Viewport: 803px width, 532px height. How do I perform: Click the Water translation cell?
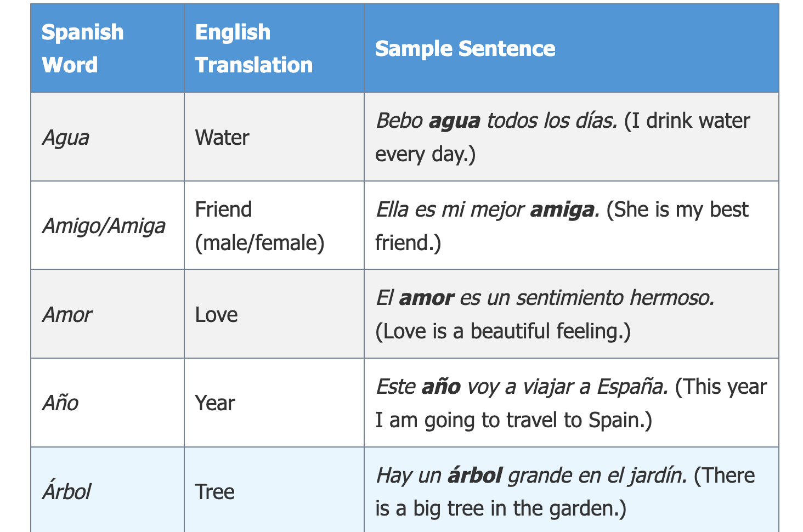(x=274, y=137)
